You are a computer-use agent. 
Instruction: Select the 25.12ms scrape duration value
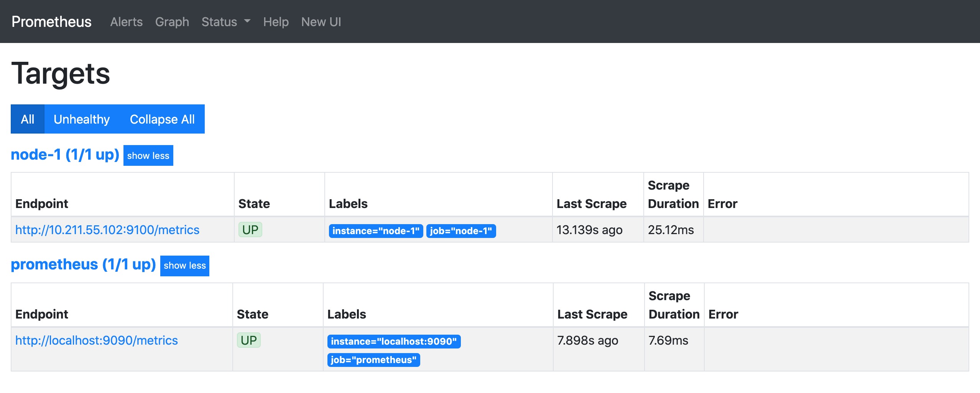click(671, 230)
